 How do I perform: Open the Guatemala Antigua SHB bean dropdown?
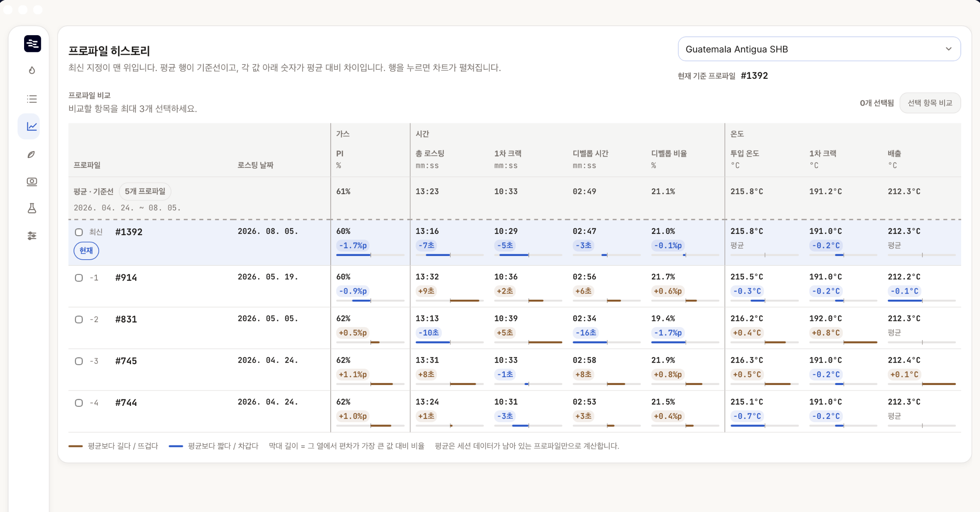(819, 49)
